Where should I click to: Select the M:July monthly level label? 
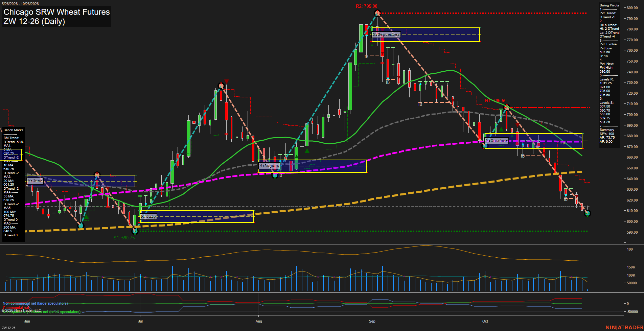coord(149,216)
